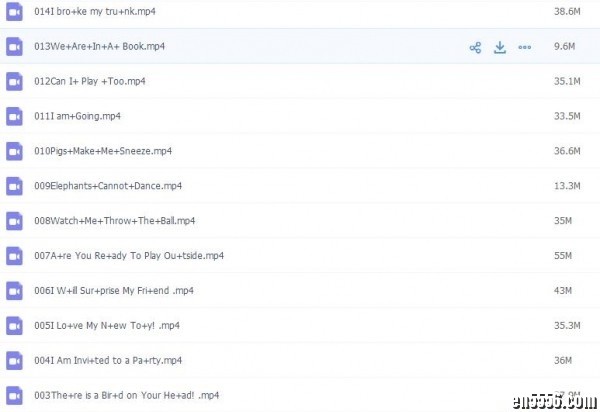Click the video icon beside 014I bro+ke my tru+nk.mp4
600x412 pixels.
pos(14,11)
